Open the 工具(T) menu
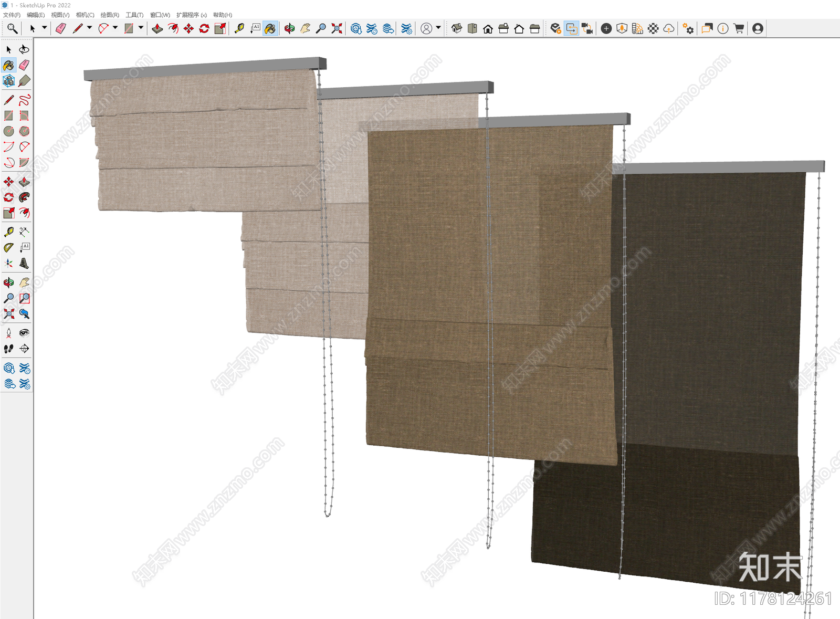 134,15
